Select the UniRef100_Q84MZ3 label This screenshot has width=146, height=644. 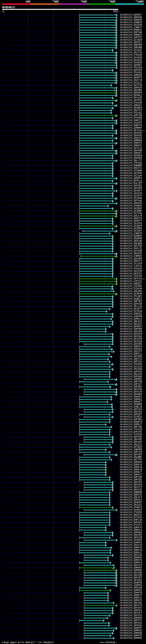point(131,326)
